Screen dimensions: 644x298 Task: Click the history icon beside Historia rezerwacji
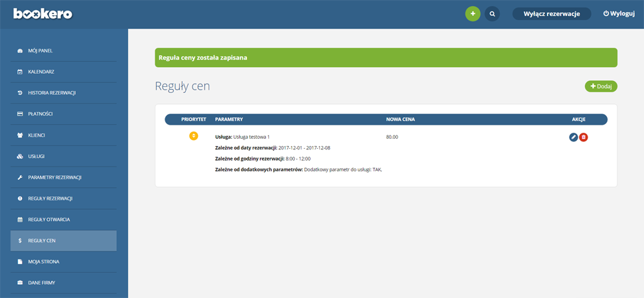coord(20,93)
